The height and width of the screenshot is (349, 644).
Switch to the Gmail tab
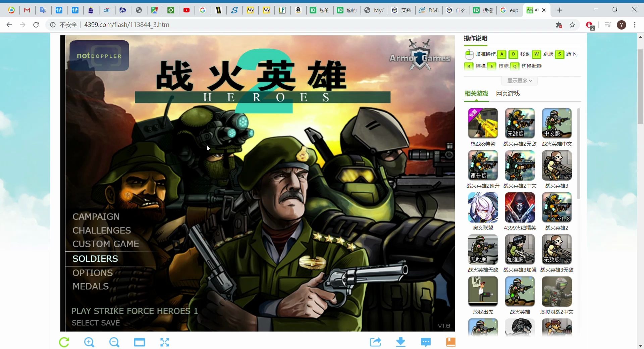27,10
